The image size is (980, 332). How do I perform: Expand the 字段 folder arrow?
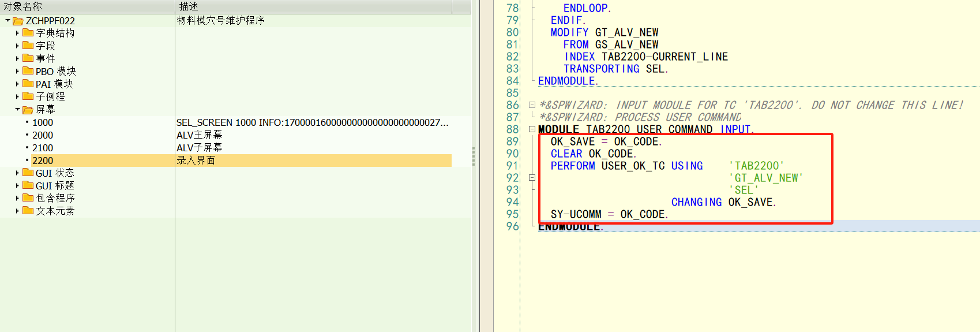17,46
